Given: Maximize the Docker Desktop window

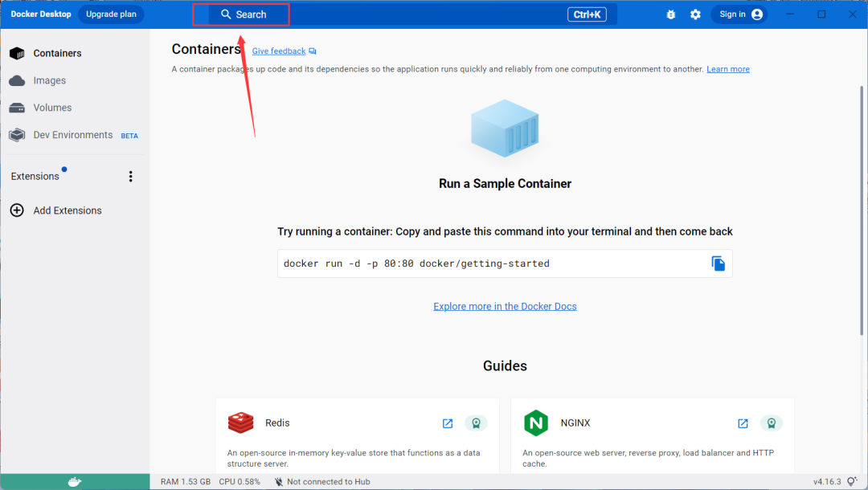Looking at the screenshot, I should pos(821,14).
